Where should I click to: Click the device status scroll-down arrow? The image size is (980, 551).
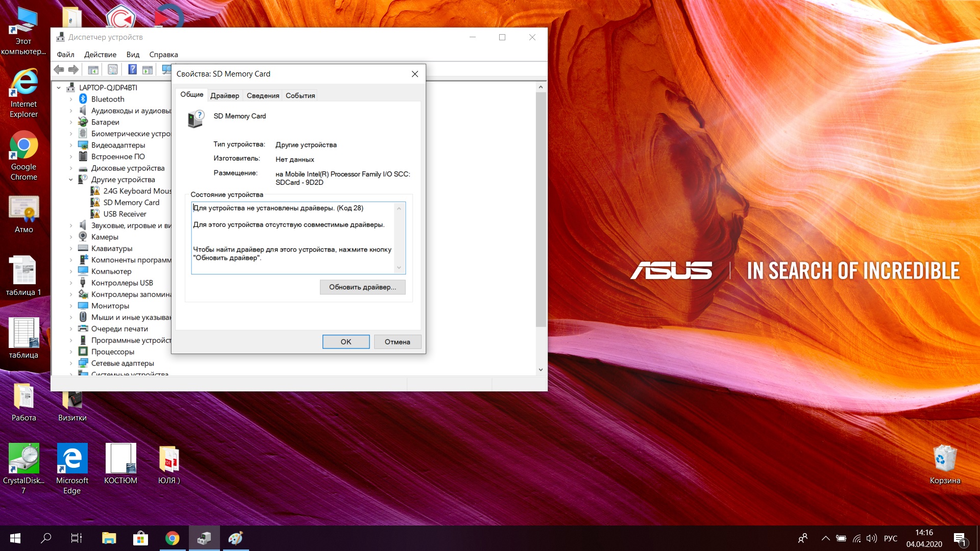399,268
